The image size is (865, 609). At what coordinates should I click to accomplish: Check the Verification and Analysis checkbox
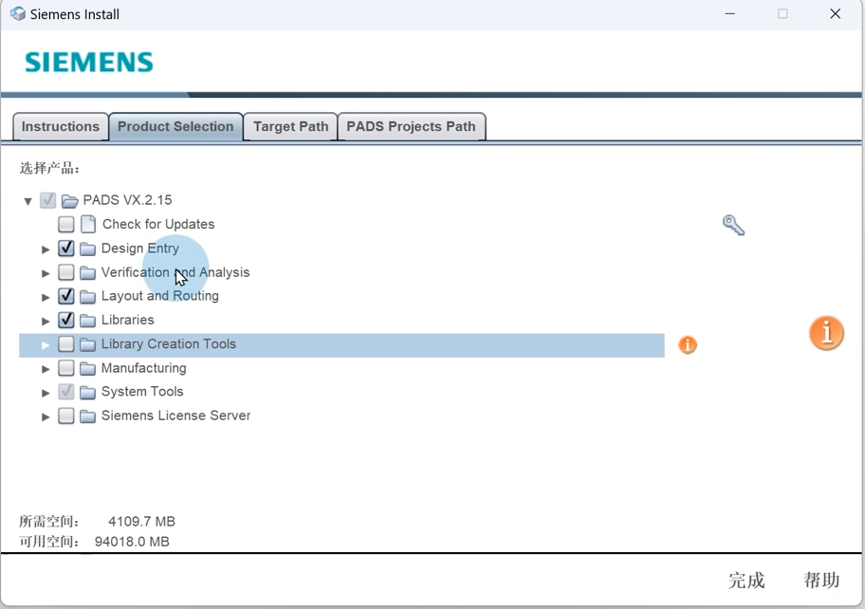[66, 272]
